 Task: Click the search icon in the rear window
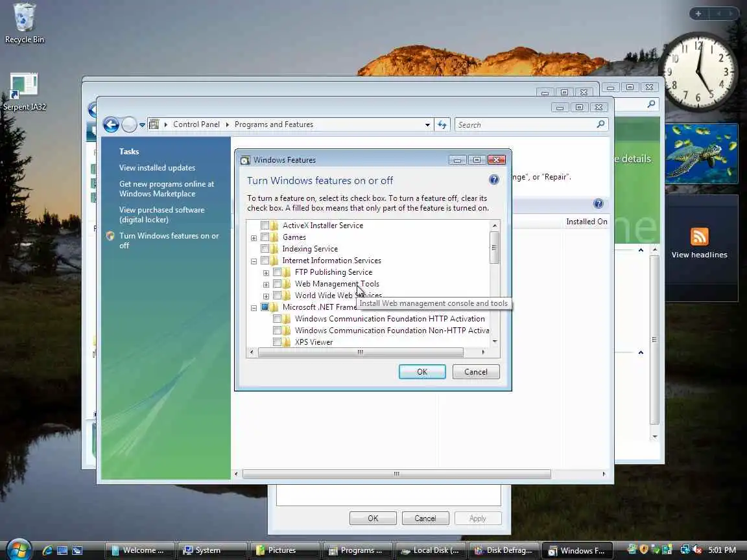[651, 104]
